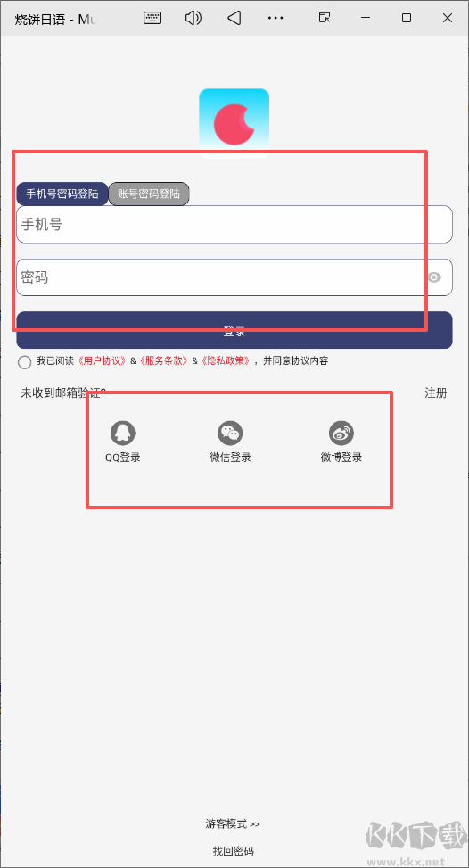Click the 注册 register link

click(x=436, y=393)
